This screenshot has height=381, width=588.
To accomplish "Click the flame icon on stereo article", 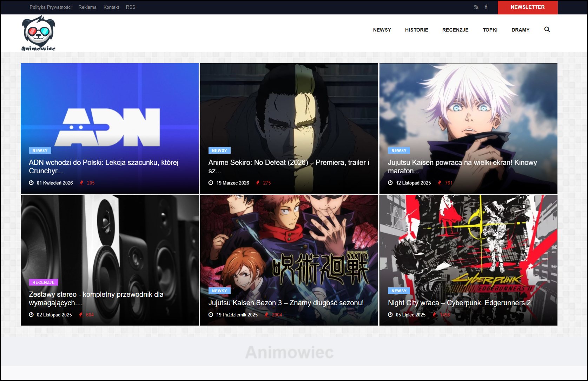I will (81, 315).
